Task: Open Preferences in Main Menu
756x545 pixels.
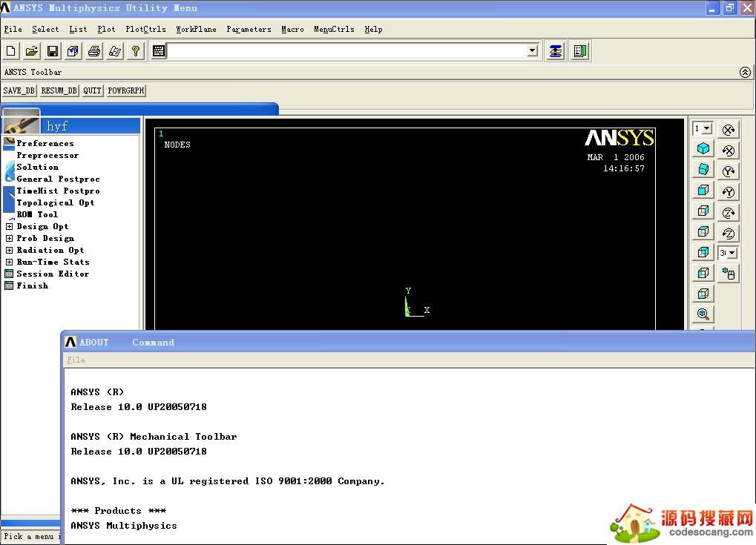Action: [45, 144]
